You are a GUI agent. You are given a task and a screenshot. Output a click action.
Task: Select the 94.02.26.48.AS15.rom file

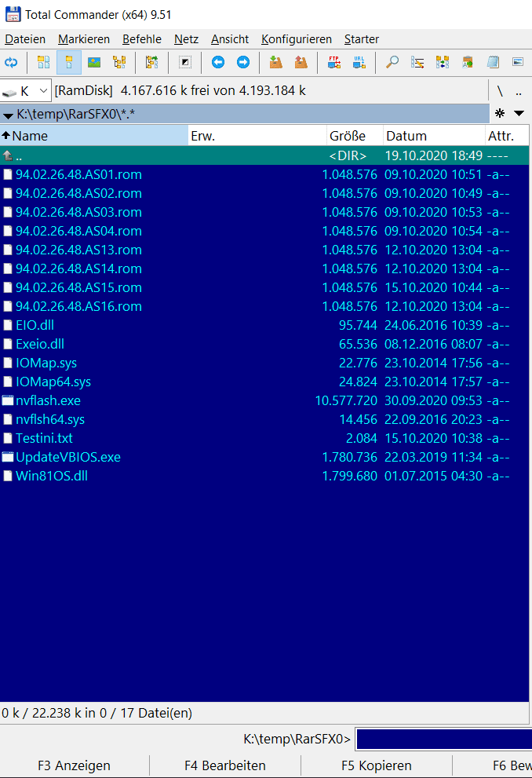(78, 288)
